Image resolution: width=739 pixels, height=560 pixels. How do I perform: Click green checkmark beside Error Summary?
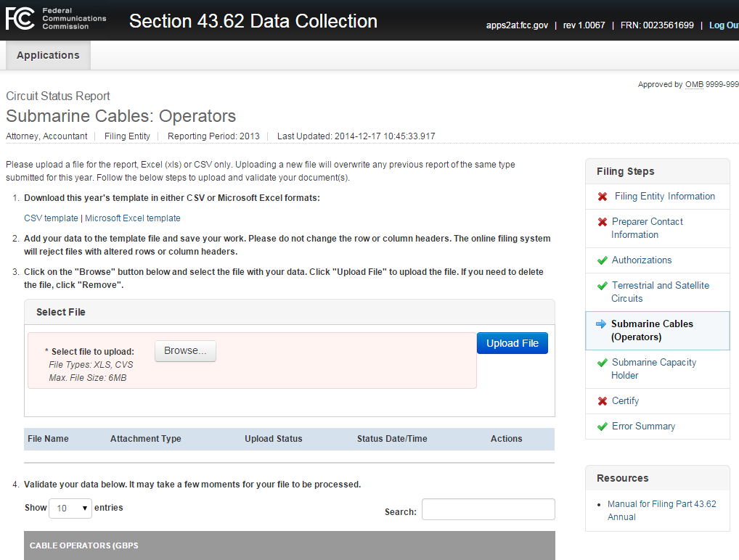(602, 427)
